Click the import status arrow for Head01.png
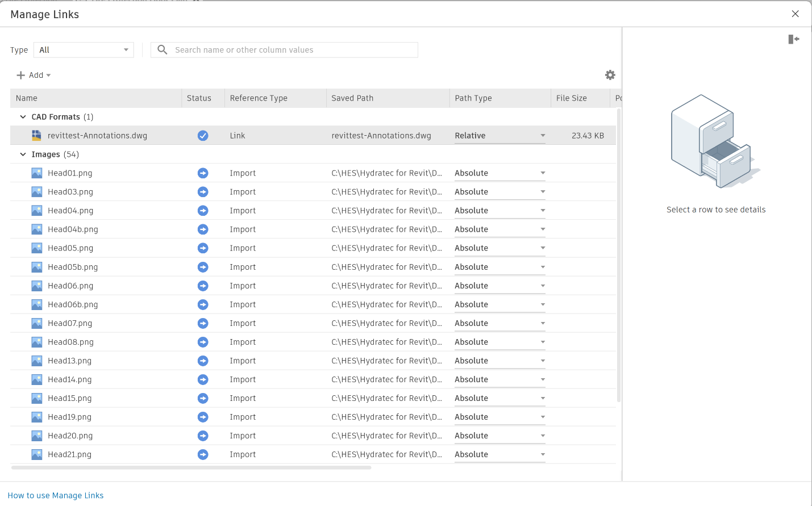The width and height of the screenshot is (812, 506). coord(203,173)
